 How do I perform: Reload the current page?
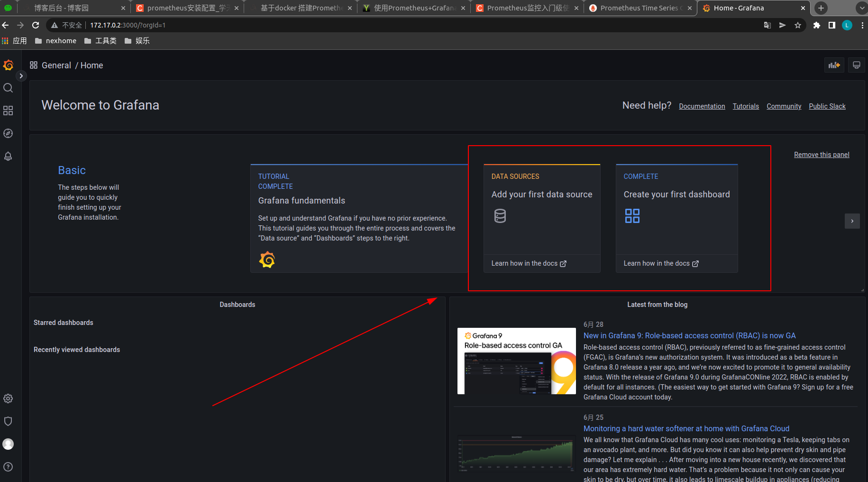tap(36, 25)
